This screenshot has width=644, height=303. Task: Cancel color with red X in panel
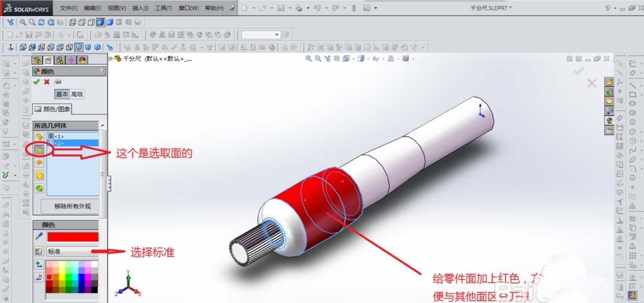click(x=46, y=82)
